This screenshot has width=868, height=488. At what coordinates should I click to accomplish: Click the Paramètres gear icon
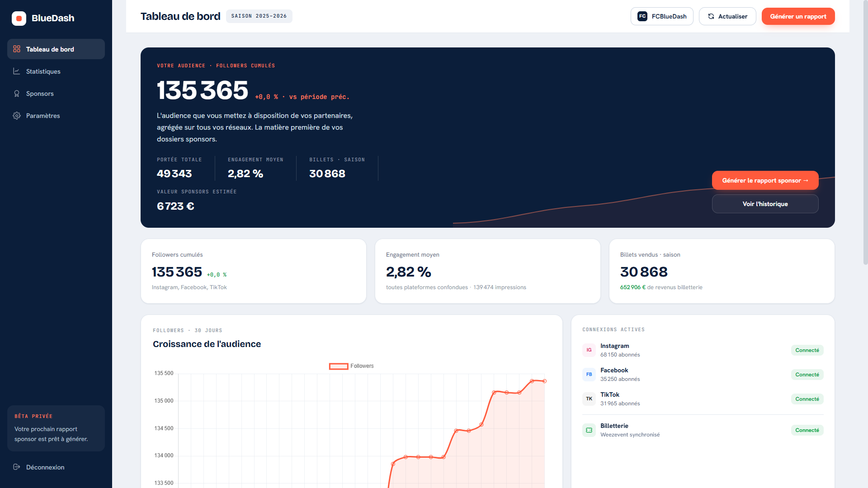[17, 116]
